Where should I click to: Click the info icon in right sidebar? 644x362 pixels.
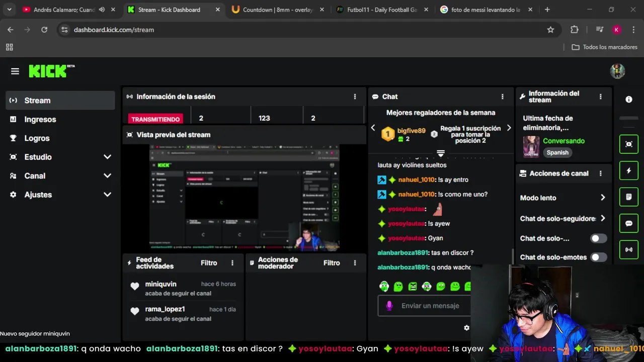pos(629,100)
